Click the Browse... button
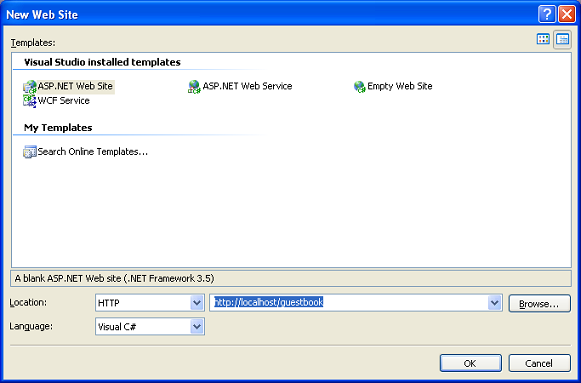 539,304
